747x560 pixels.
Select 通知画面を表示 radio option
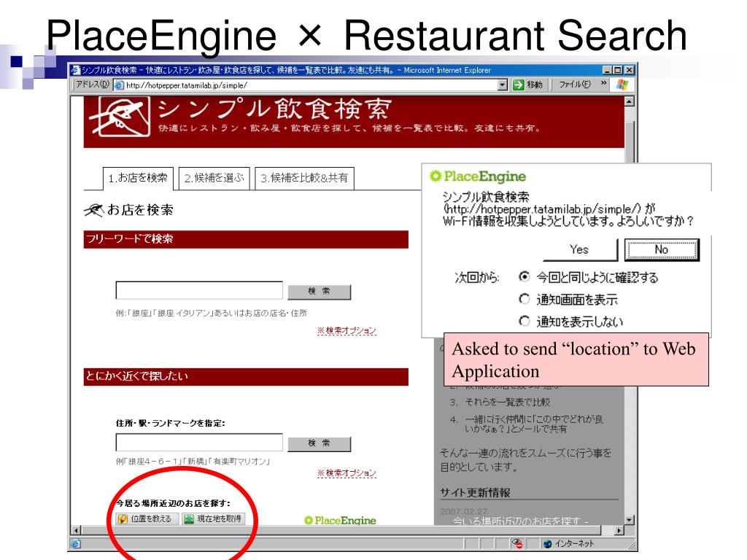coord(525,299)
